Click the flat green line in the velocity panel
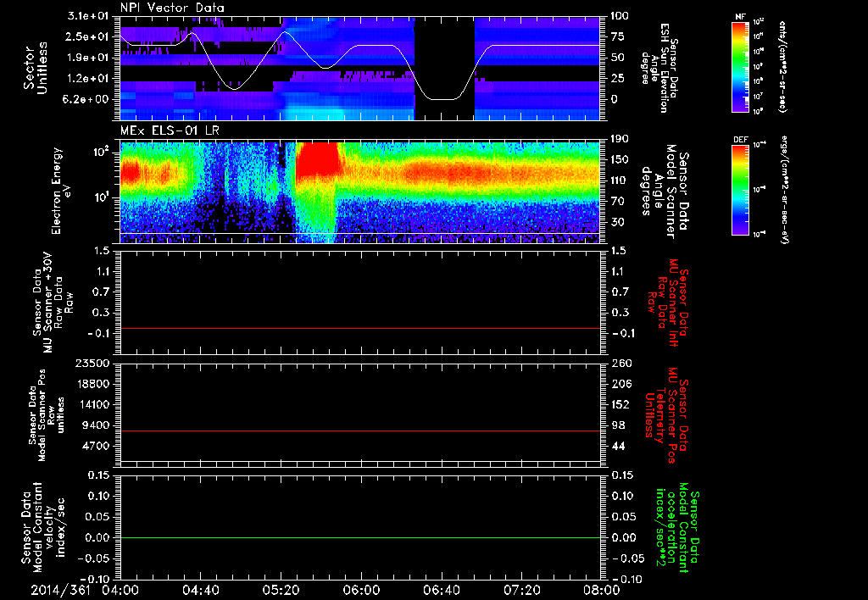This screenshot has height=600, width=868. click(359, 537)
